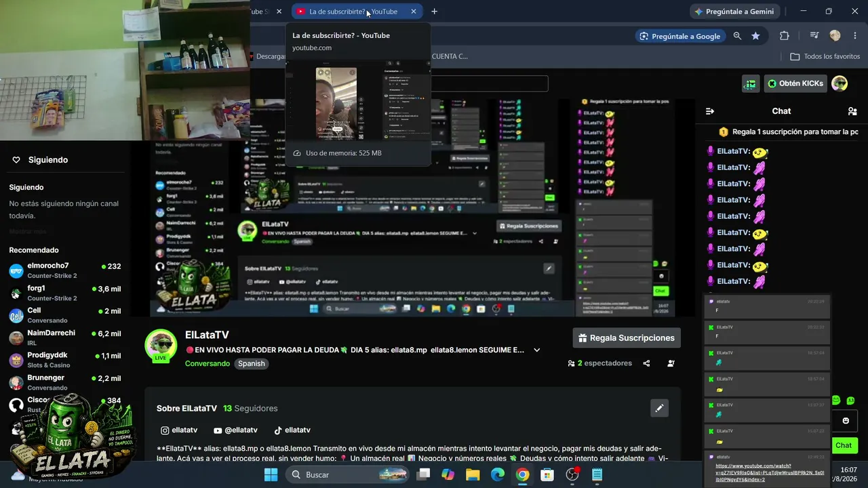The width and height of the screenshot is (868, 488).
Task: Open ElLataTV channel avatar
Action: [161, 346]
